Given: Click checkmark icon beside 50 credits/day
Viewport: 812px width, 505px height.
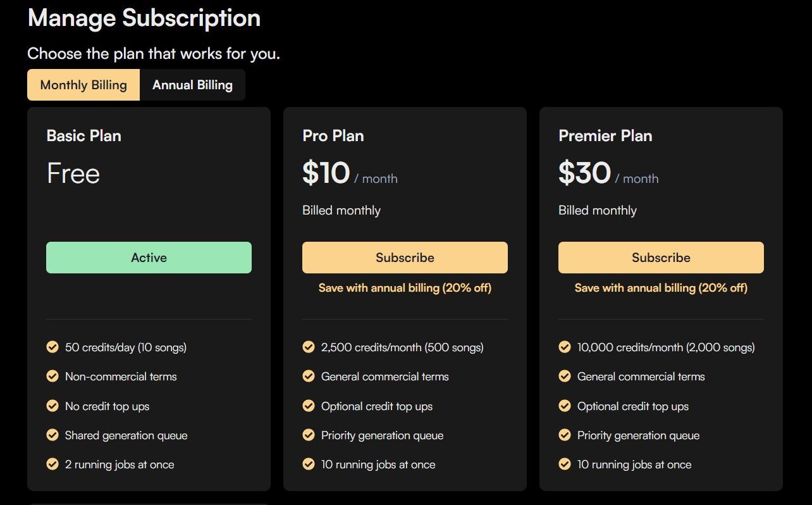Looking at the screenshot, I should (x=52, y=347).
